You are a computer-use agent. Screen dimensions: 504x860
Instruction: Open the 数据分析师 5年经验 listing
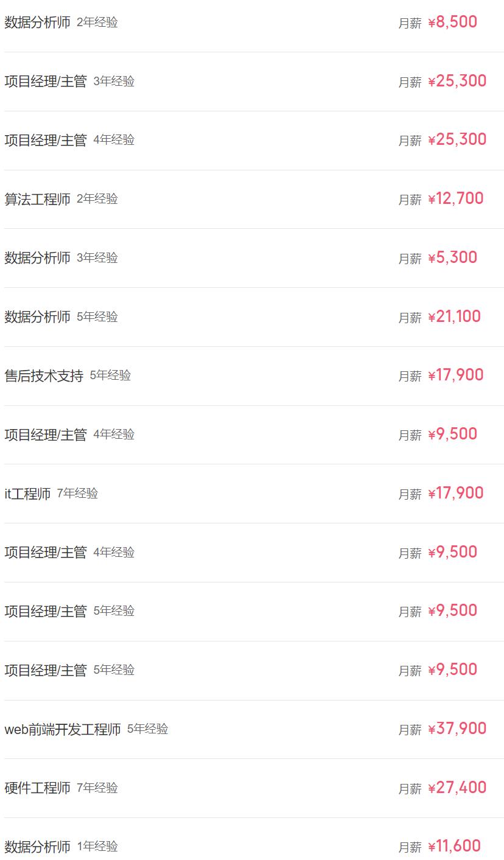point(38,317)
